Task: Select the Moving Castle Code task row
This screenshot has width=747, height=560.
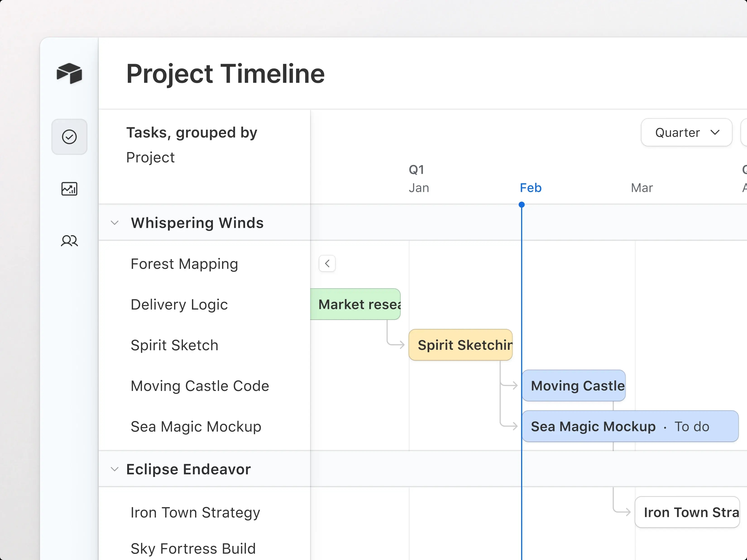Action: point(205,386)
